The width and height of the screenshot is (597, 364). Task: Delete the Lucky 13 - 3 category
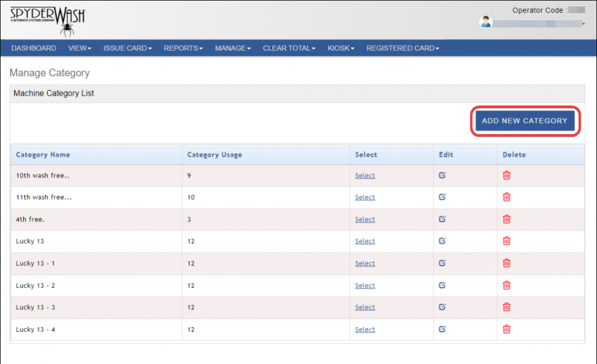click(506, 307)
